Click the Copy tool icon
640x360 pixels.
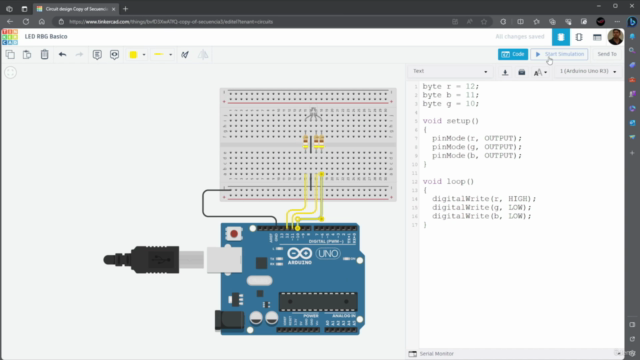[10, 54]
